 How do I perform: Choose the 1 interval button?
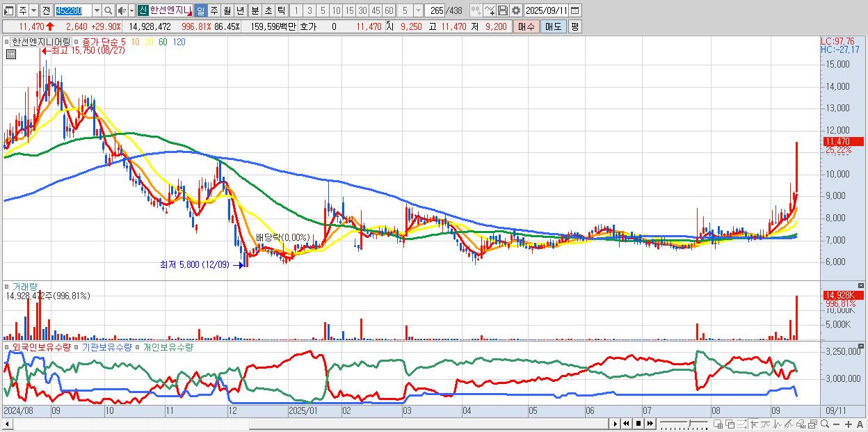(296, 10)
